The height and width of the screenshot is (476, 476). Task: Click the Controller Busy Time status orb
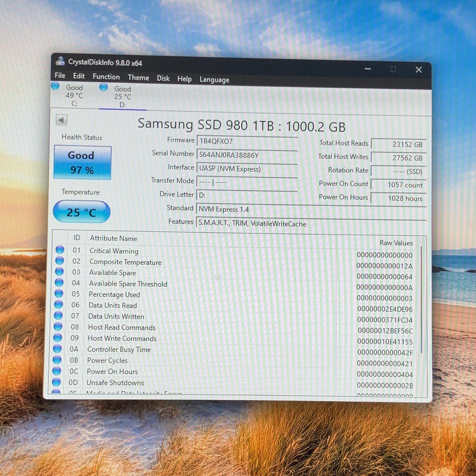[x=57, y=348]
